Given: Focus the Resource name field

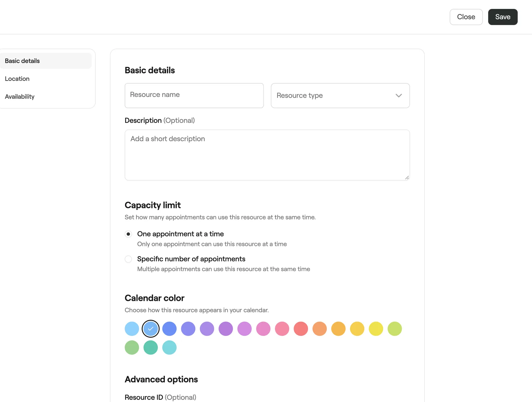Looking at the screenshot, I should (194, 95).
